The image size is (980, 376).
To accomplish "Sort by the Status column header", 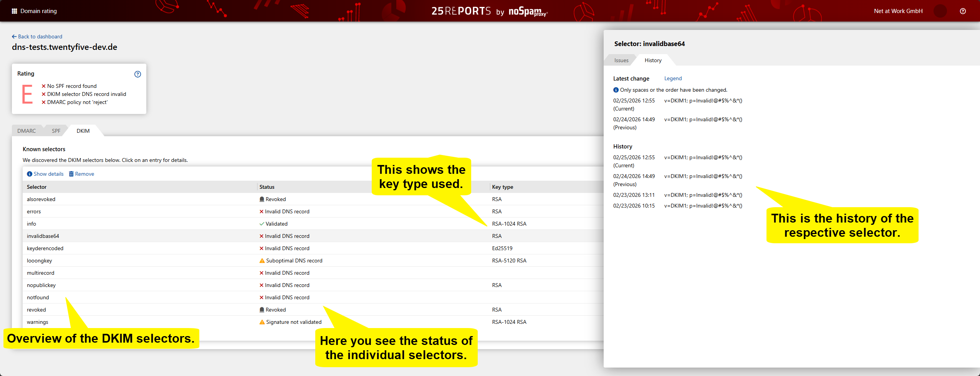I will (267, 187).
